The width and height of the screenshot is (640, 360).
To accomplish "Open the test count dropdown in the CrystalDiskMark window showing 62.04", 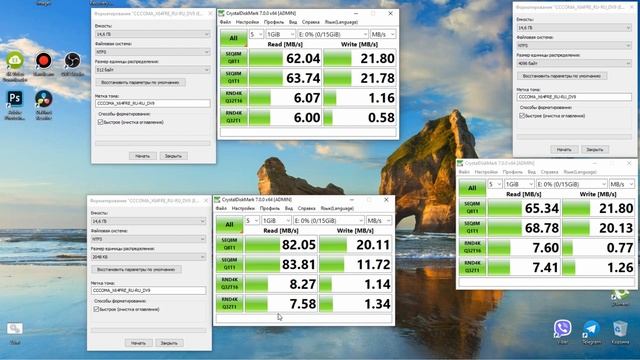I will [256, 34].
